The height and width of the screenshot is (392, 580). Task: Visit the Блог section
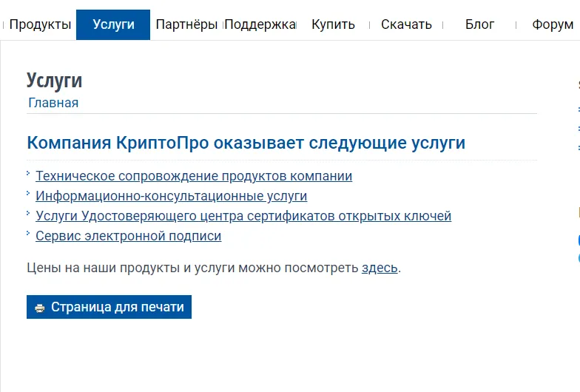(x=479, y=24)
